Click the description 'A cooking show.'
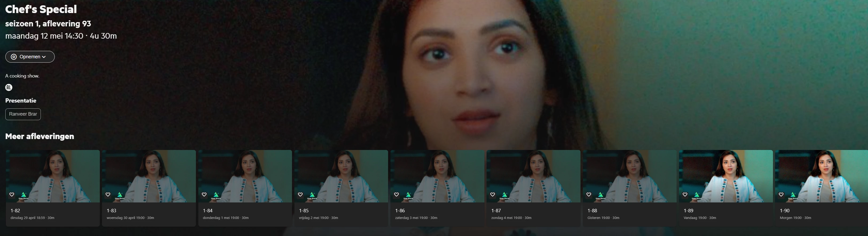The height and width of the screenshot is (236, 868). coord(22,76)
